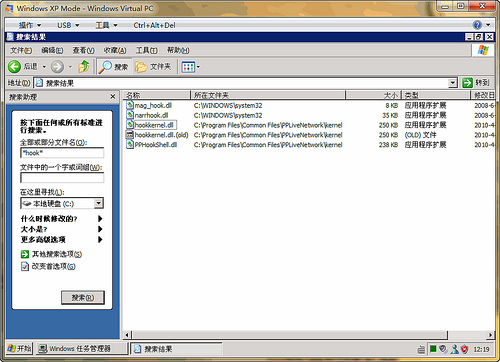Open Forward history dropdown arrow
This screenshot has width=500, height=362.
coord(70,67)
